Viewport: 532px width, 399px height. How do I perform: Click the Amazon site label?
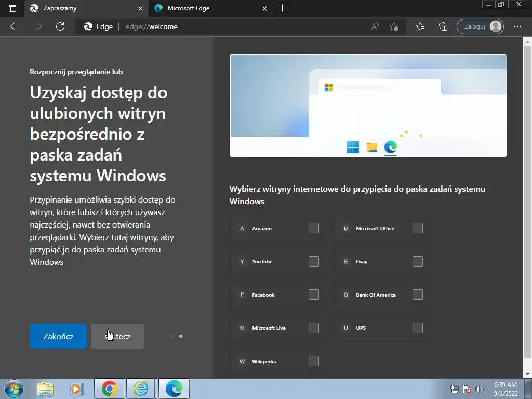point(262,229)
